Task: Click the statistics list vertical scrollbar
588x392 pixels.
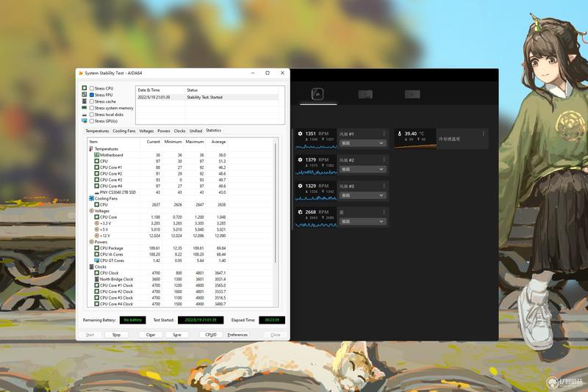Action: [276, 203]
